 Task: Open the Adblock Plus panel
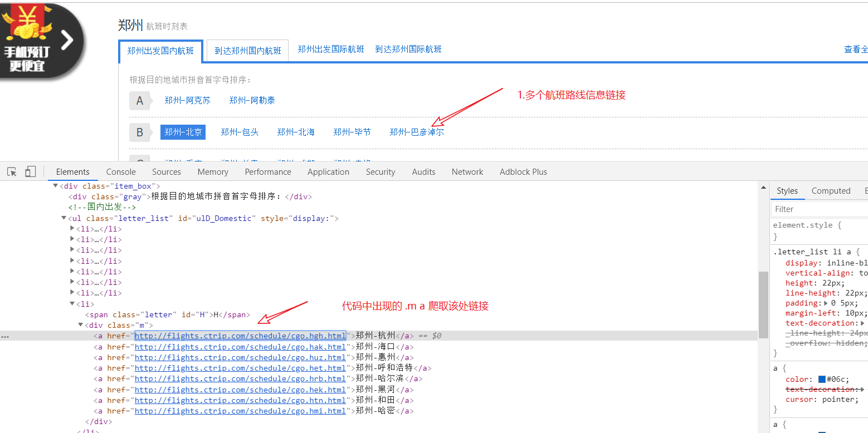[523, 171]
